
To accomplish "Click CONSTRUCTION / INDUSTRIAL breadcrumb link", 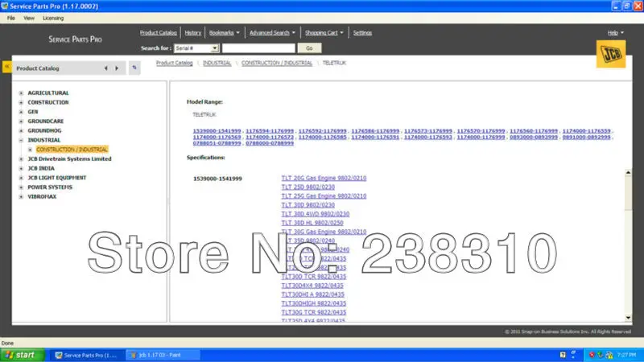I will pos(277,63).
